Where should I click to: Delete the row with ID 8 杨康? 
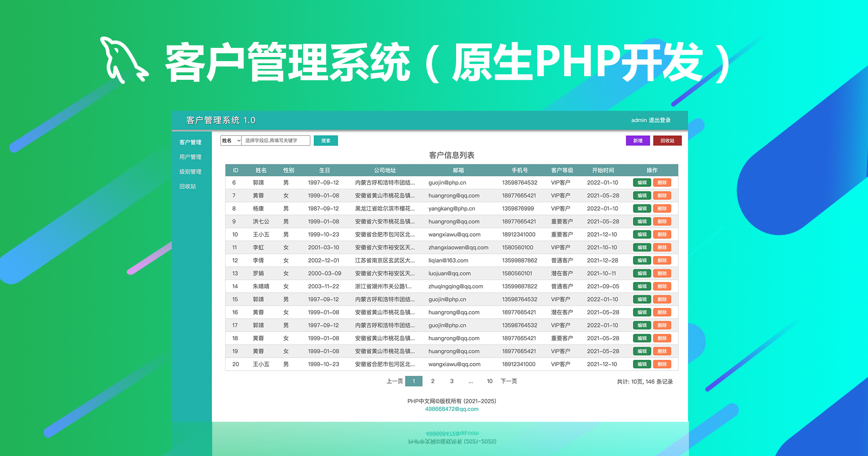coord(662,208)
